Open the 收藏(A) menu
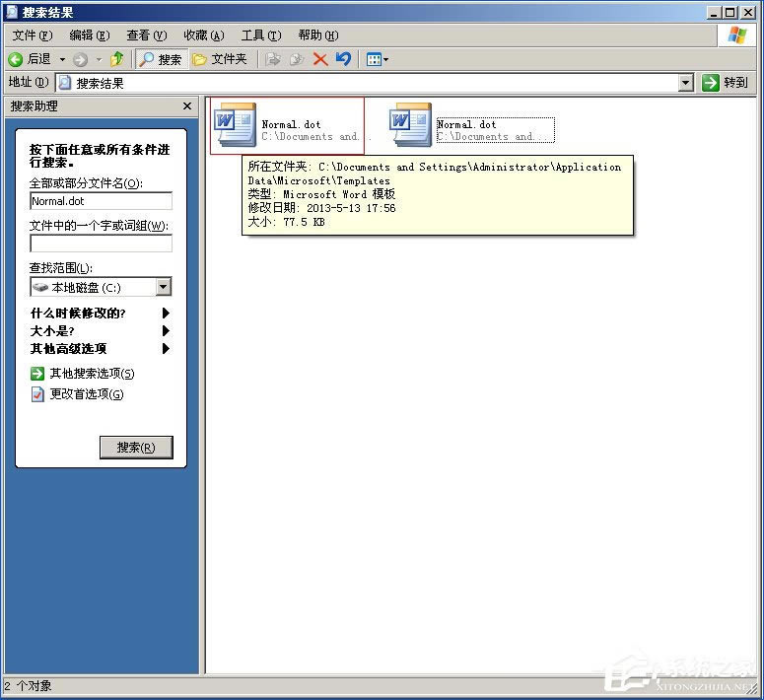This screenshot has width=764, height=700. 204,35
